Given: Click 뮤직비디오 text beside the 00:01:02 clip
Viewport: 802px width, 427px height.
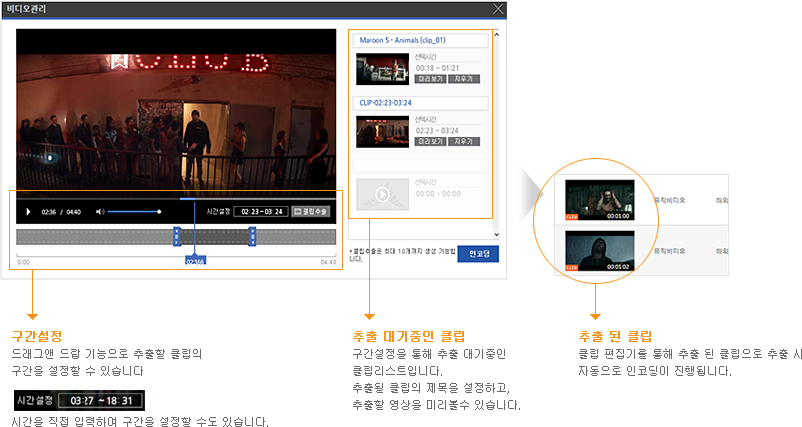Looking at the screenshot, I should 669,251.
